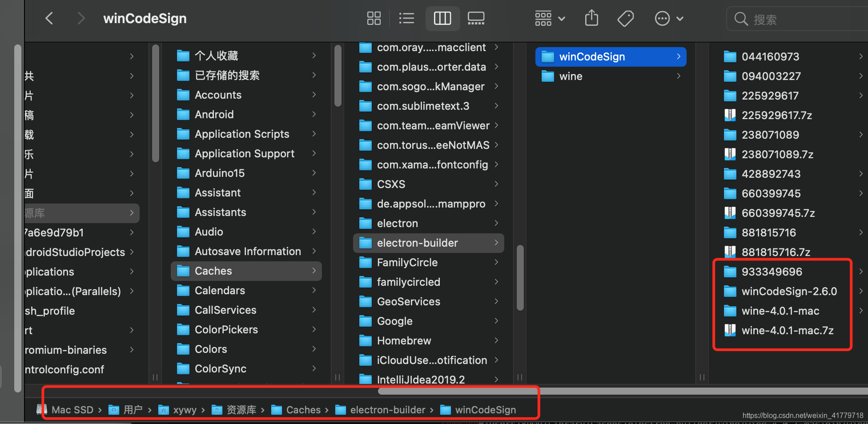Click the Share toolbar button

[591, 18]
